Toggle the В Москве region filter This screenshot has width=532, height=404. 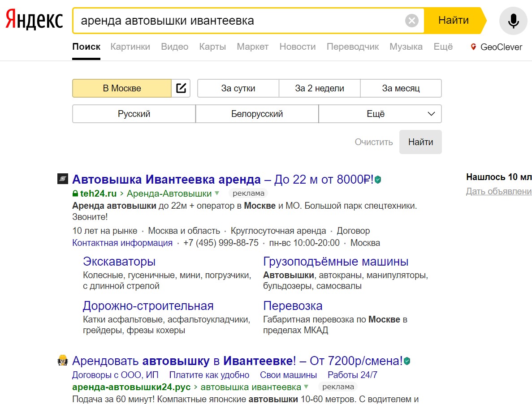(x=122, y=89)
